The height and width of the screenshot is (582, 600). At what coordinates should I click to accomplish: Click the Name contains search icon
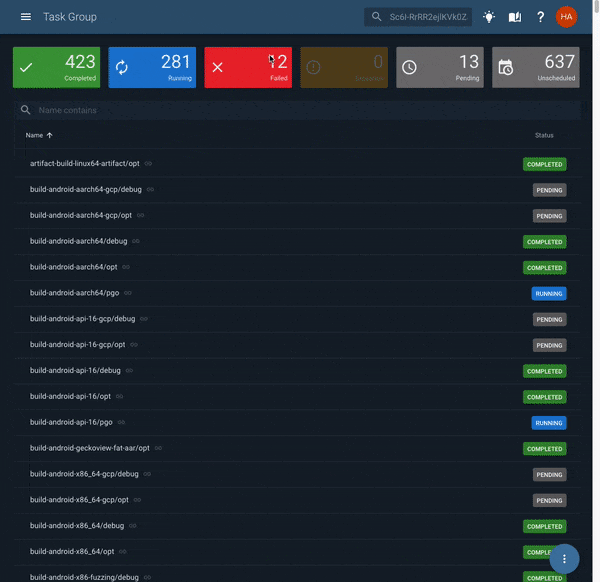(26, 110)
